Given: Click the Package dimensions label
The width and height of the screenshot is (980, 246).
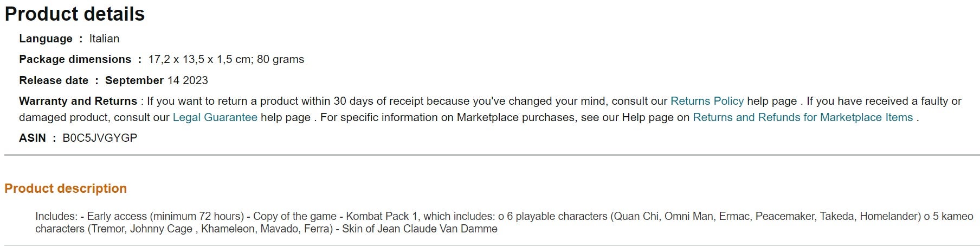Looking at the screenshot, I should point(75,59).
